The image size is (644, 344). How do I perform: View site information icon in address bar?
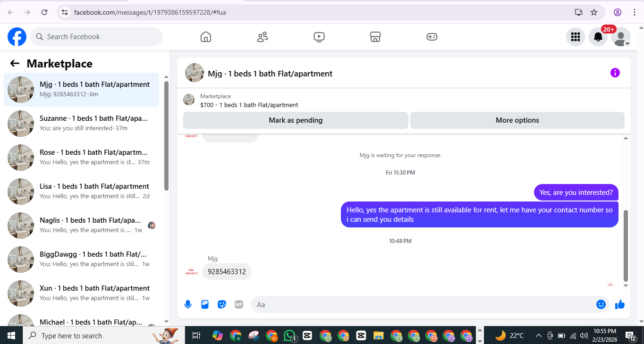(65, 12)
